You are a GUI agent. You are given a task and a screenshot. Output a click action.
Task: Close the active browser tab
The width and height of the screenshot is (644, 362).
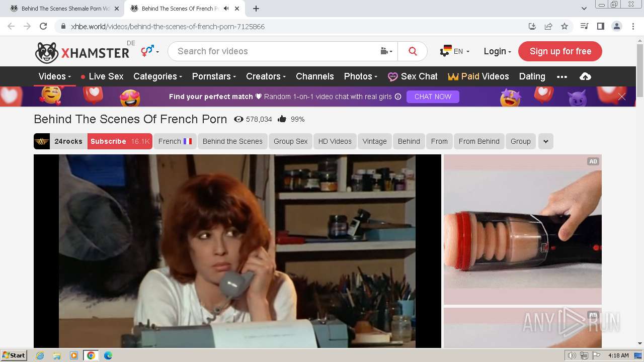pos(237,9)
